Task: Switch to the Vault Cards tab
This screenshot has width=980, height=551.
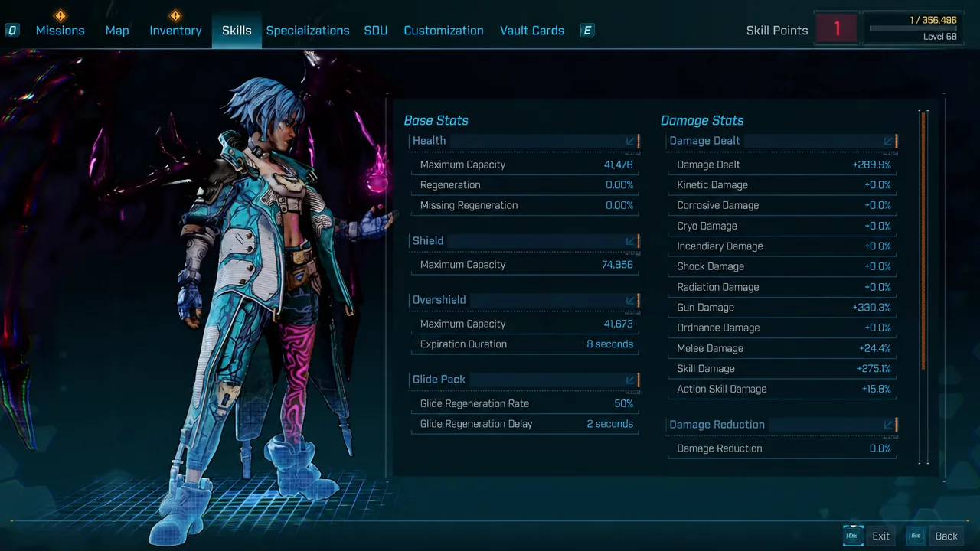Action: pyautogui.click(x=532, y=31)
